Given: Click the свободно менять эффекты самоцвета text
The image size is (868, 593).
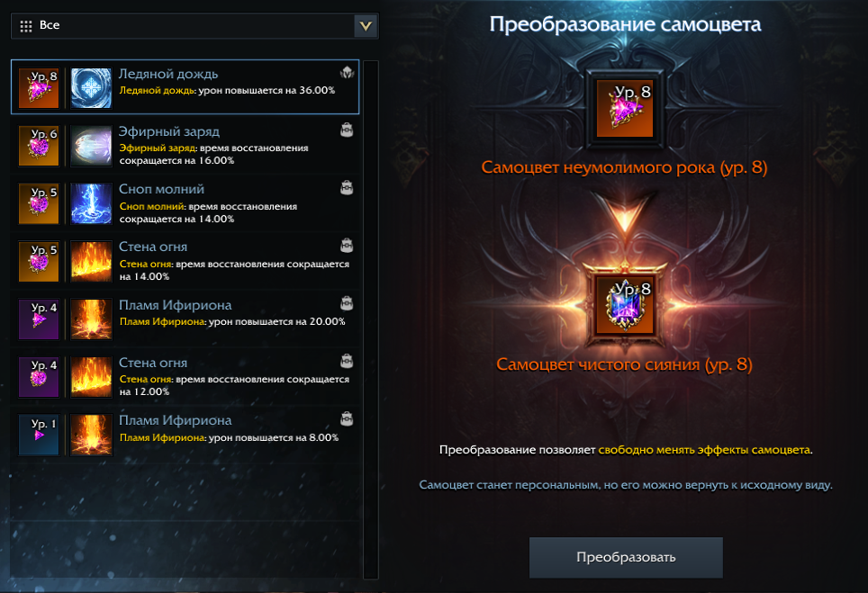Looking at the screenshot, I should click(704, 450).
